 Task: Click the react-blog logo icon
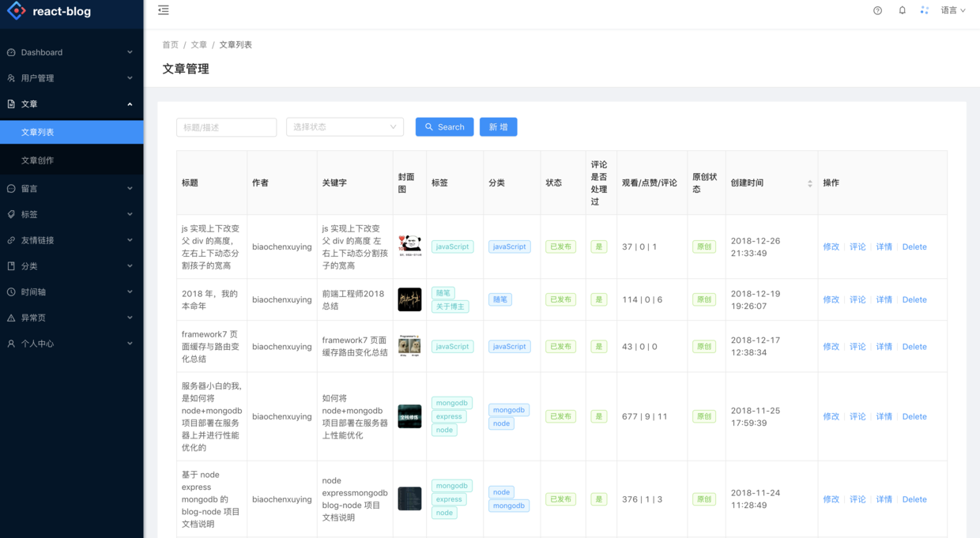pos(16,11)
